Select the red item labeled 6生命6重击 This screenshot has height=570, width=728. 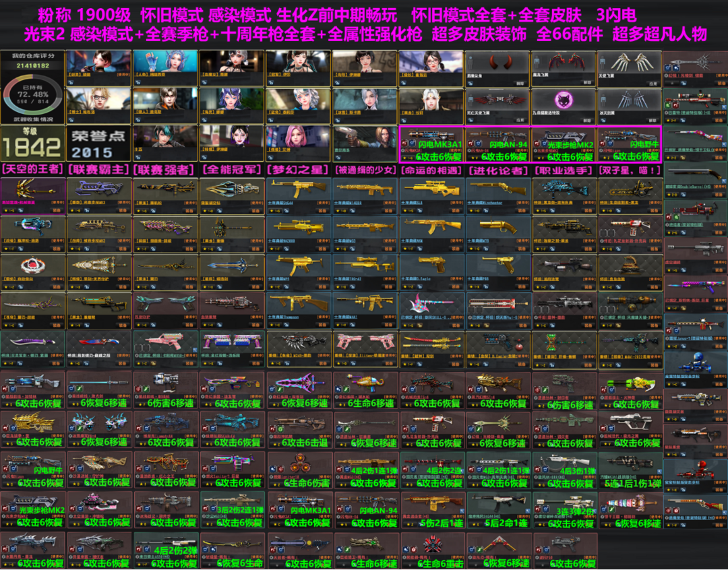click(x=432, y=550)
